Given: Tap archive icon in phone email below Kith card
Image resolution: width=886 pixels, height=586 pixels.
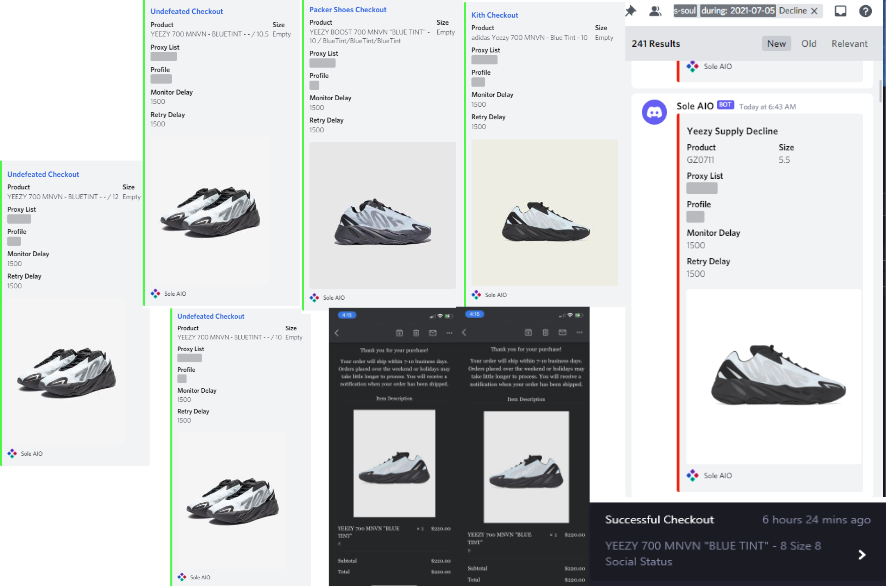Looking at the screenshot, I should 528,332.
